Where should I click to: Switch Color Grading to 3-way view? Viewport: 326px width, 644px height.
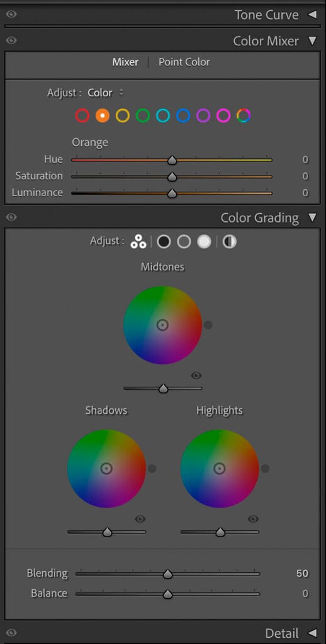pos(138,241)
